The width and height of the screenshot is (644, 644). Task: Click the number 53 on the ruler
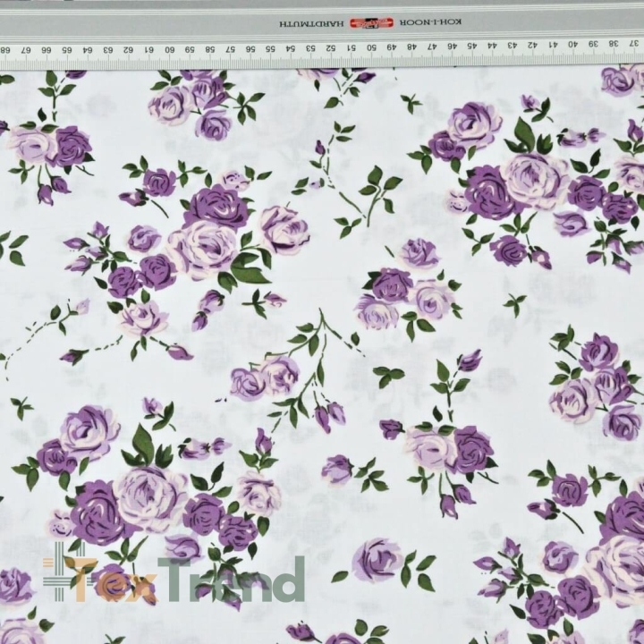(311, 48)
